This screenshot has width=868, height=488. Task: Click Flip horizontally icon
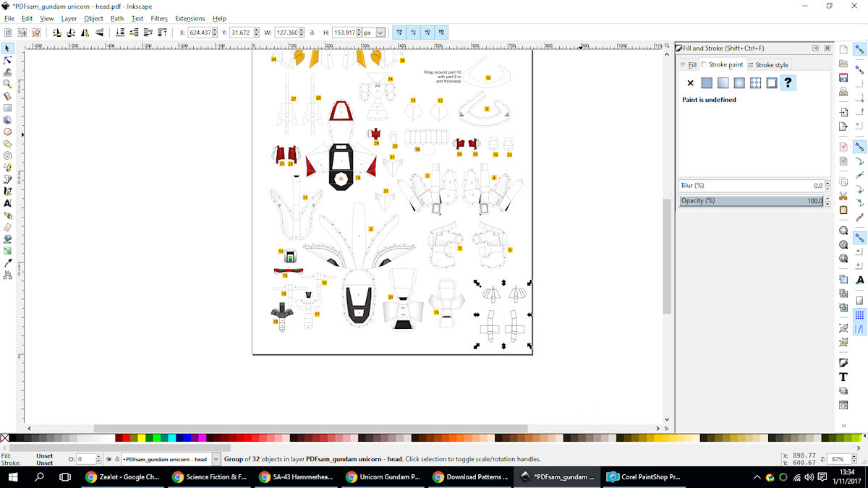point(85,33)
